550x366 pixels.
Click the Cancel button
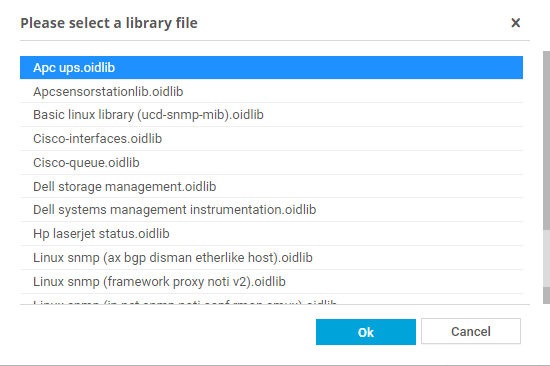(x=471, y=331)
